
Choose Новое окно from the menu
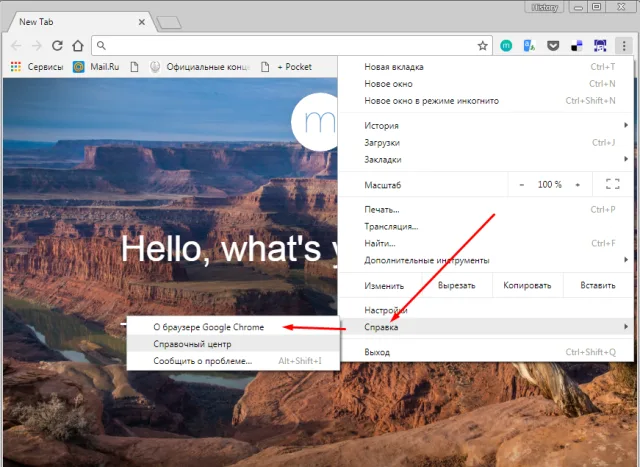486,84
